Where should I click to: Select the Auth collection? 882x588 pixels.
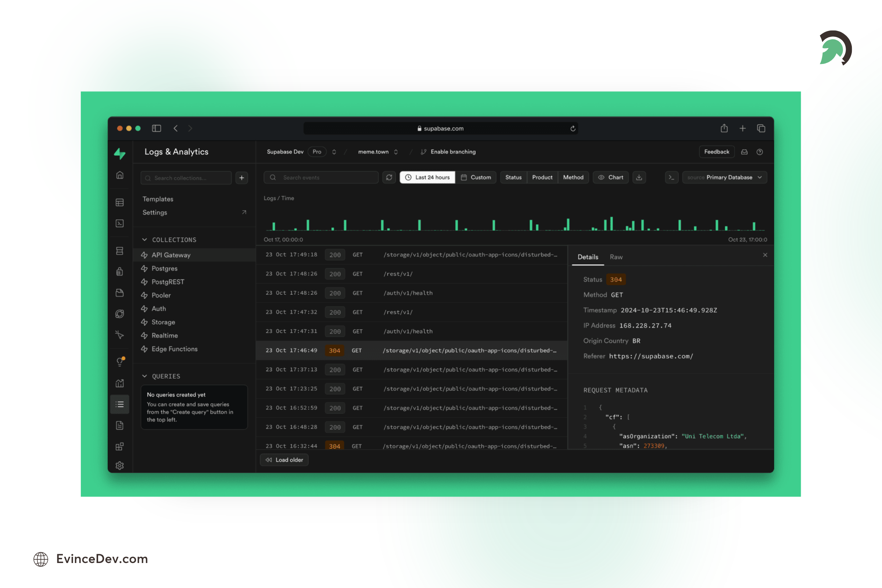click(194, 309)
